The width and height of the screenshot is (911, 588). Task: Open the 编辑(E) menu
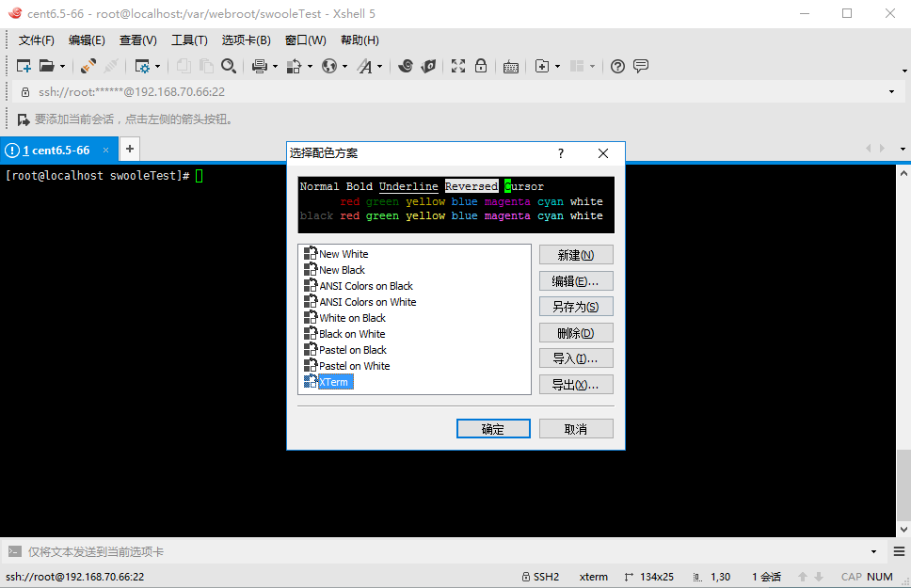pyautogui.click(x=87, y=40)
